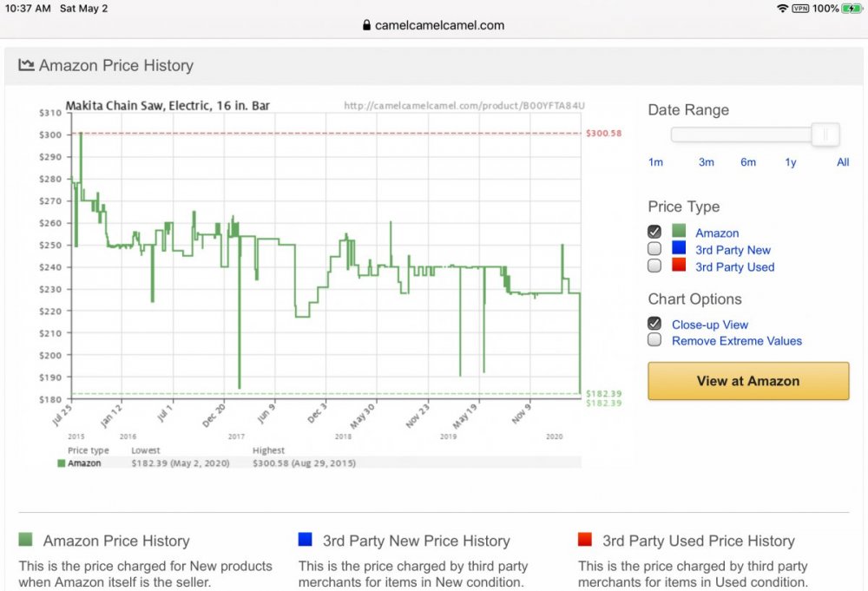Click the Date Range slider handle

825,135
